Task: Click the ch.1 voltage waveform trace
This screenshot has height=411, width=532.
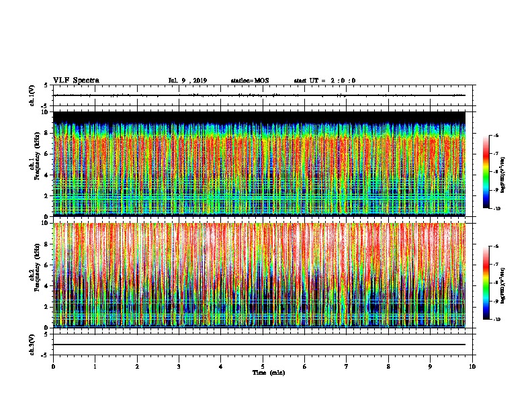Action: click(259, 95)
